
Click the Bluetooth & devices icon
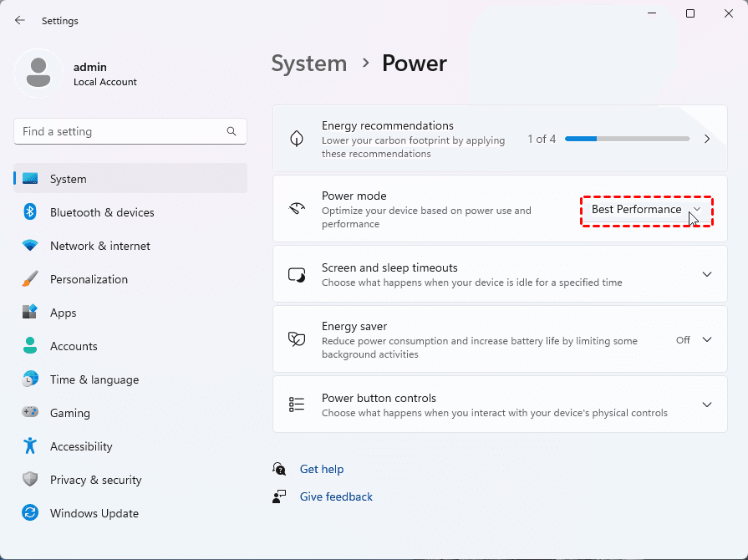(x=30, y=212)
